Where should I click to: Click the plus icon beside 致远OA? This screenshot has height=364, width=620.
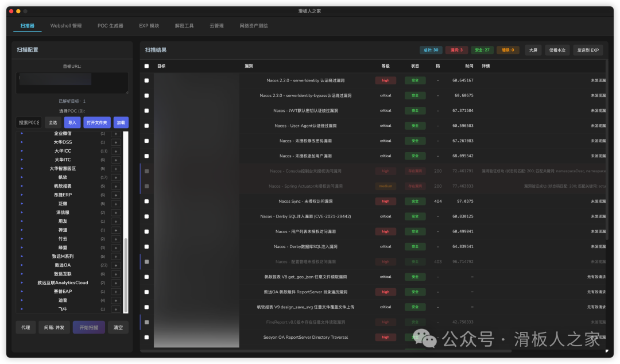point(116,265)
